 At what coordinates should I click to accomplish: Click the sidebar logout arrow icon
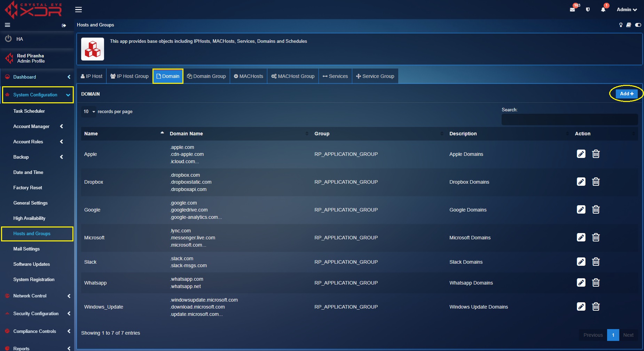pyautogui.click(x=64, y=25)
